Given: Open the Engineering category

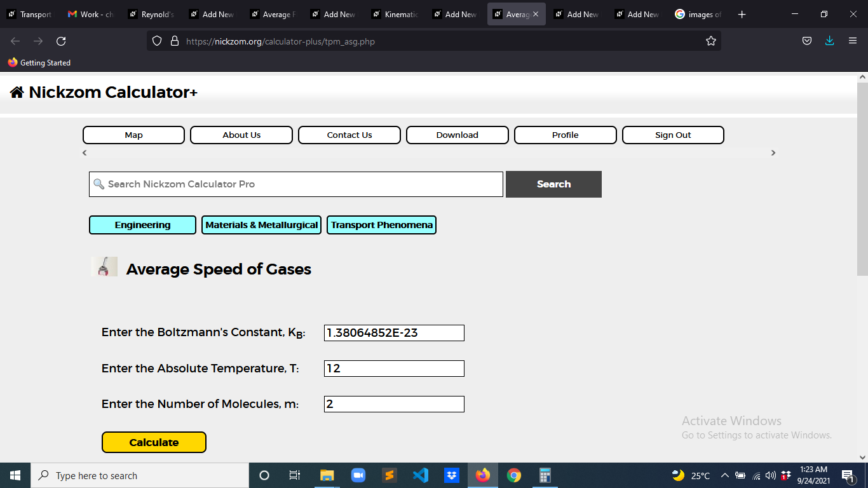Looking at the screenshot, I should point(142,225).
